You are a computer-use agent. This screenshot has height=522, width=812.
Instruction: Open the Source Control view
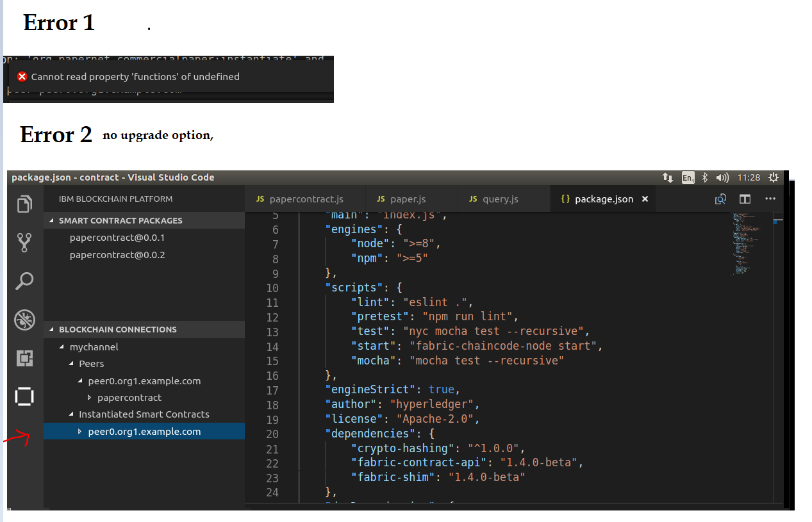point(24,243)
